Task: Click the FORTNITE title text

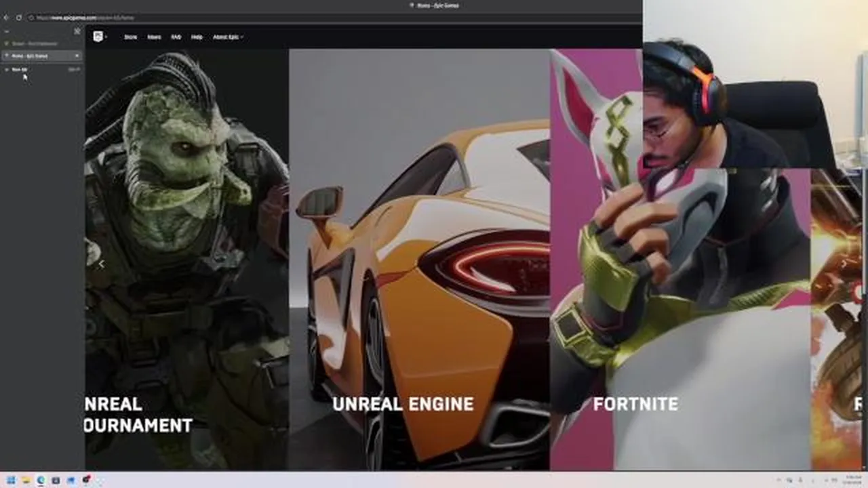Action: click(x=635, y=404)
